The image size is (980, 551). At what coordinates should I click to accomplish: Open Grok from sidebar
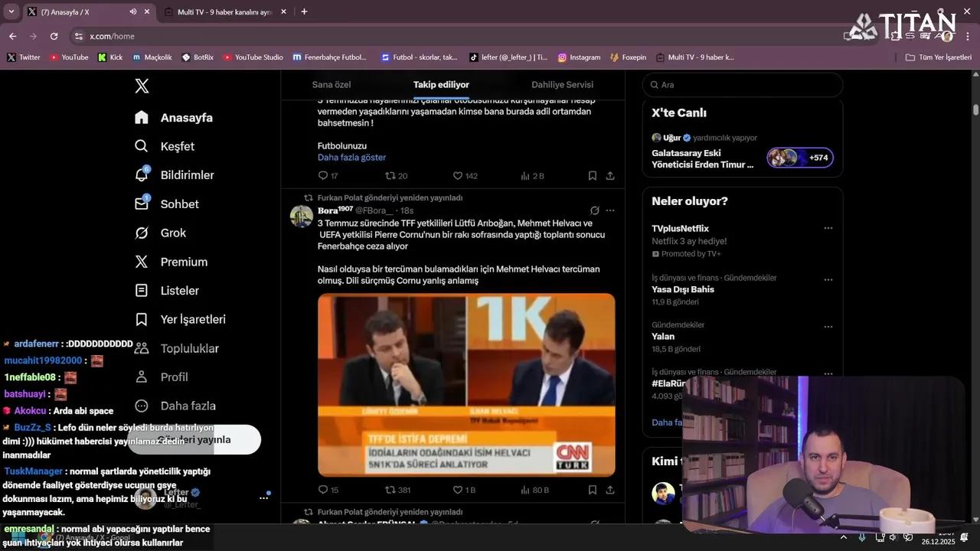tap(160, 233)
